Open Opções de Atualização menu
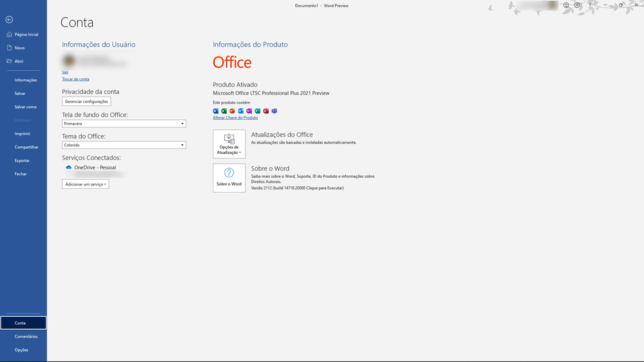 coord(229,144)
